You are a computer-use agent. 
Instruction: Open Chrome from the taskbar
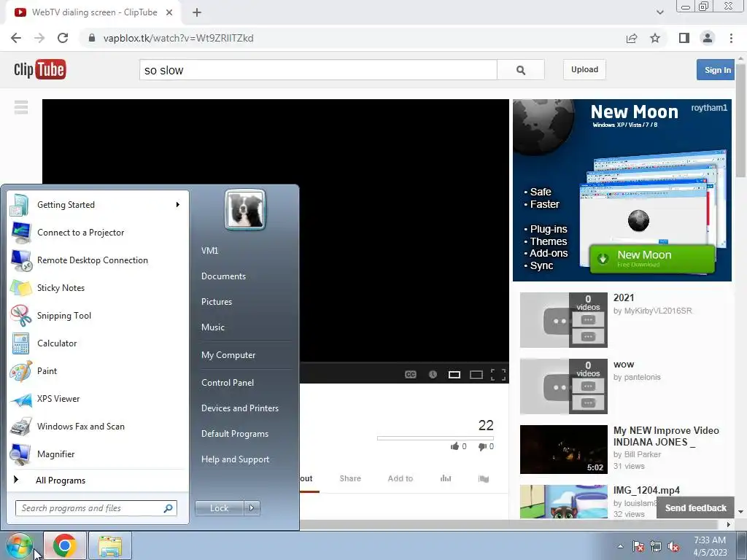pos(65,545)
